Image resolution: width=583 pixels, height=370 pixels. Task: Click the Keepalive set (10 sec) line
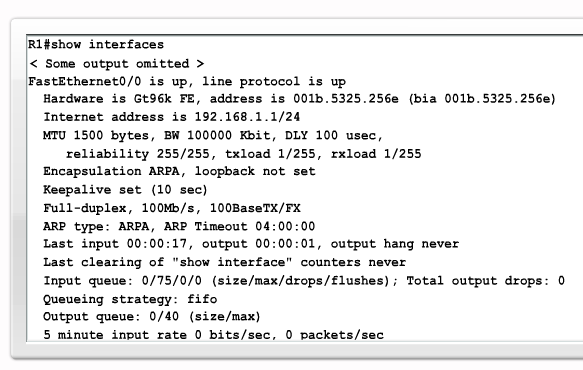(125, 190)
